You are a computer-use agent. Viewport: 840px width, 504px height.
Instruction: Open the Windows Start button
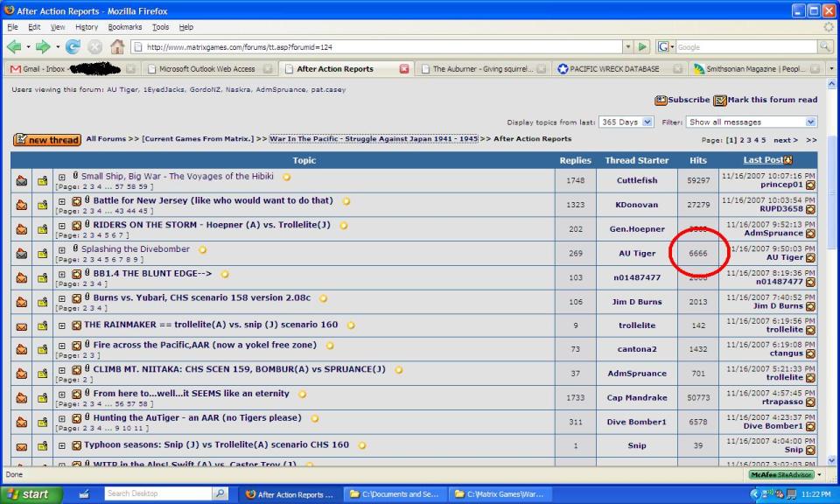31,493
